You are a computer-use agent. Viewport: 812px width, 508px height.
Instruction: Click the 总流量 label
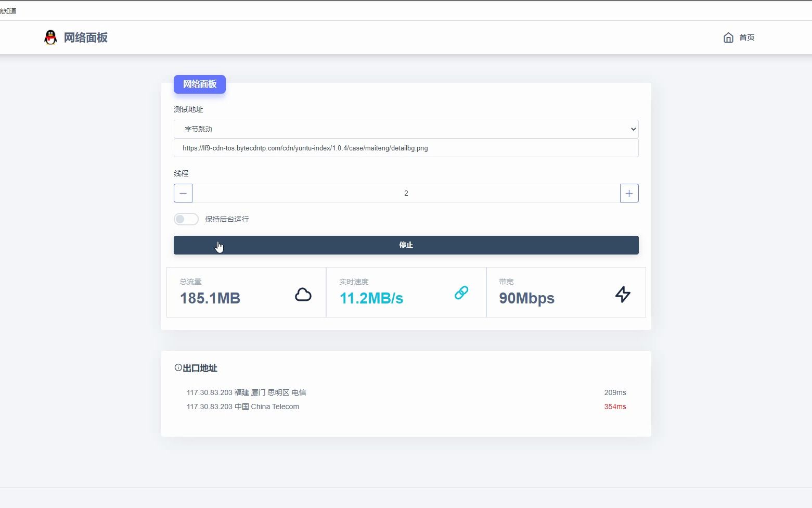(190, 282)
